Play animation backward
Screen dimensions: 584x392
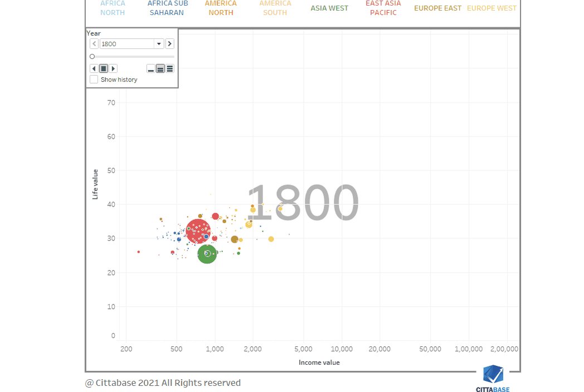(94, 68)
